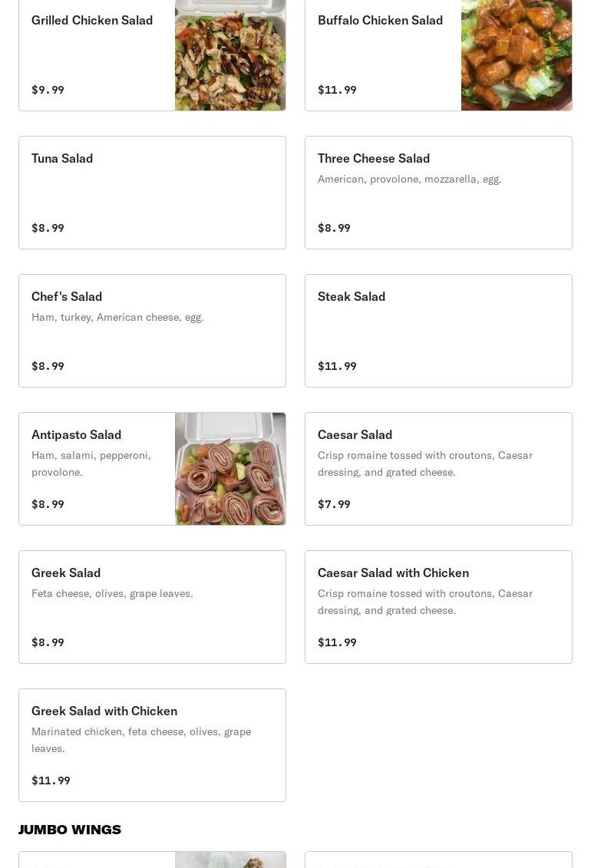Select the Caesar Salad card

(438, 469)
